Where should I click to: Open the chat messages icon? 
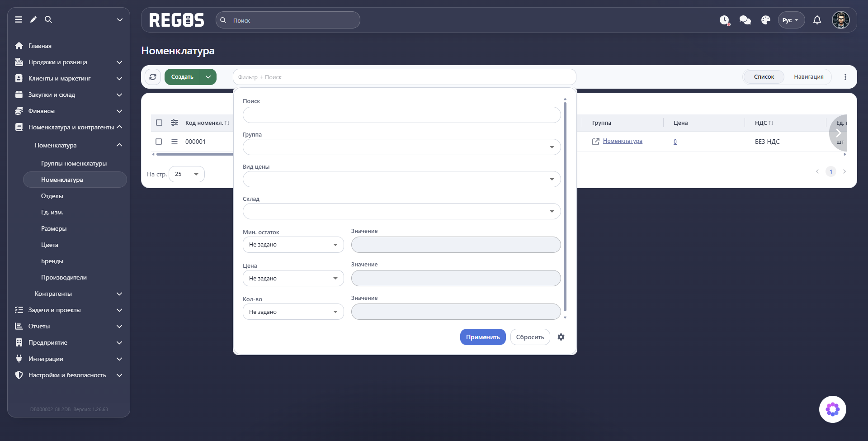click(x=745, y=20)
